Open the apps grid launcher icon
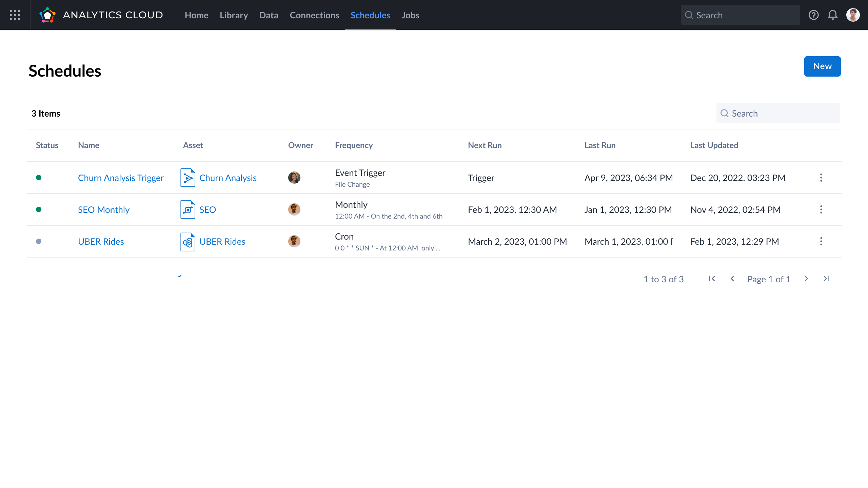 coord(15,15)
